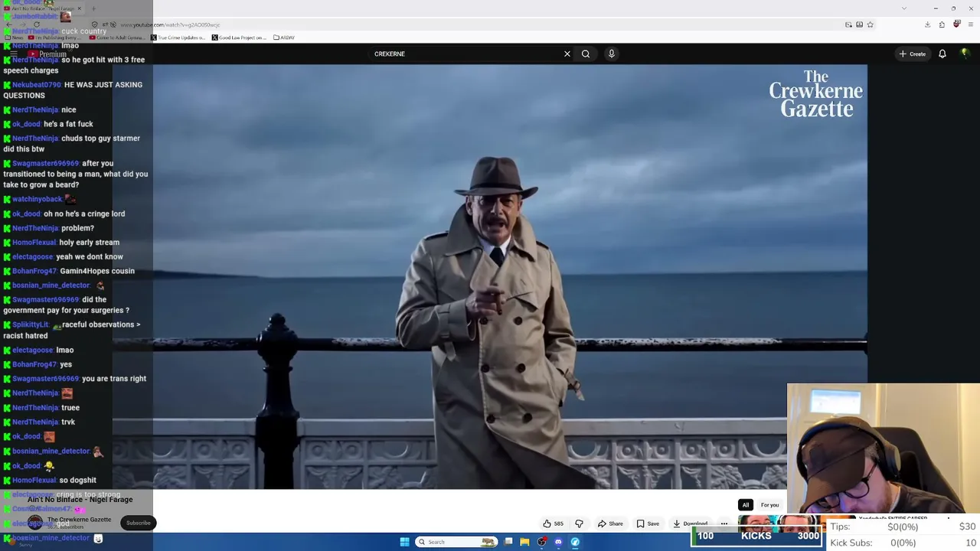
Task: Click the Windows taskbar search box
Action: point(455,542)
